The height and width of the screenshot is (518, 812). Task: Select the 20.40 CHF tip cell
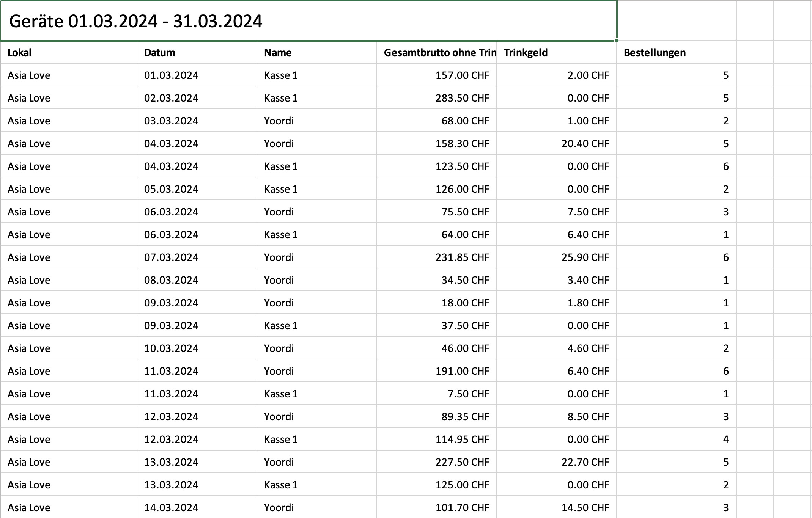557,143
